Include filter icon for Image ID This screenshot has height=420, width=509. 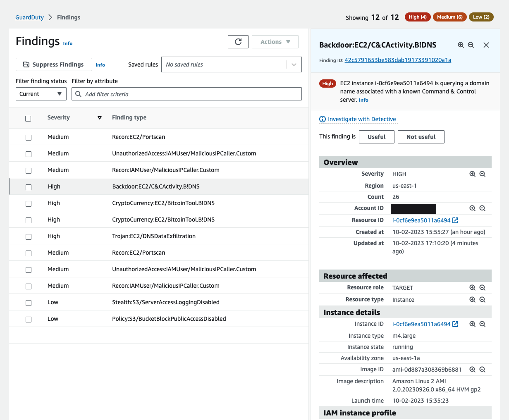(x=473, y=370)
